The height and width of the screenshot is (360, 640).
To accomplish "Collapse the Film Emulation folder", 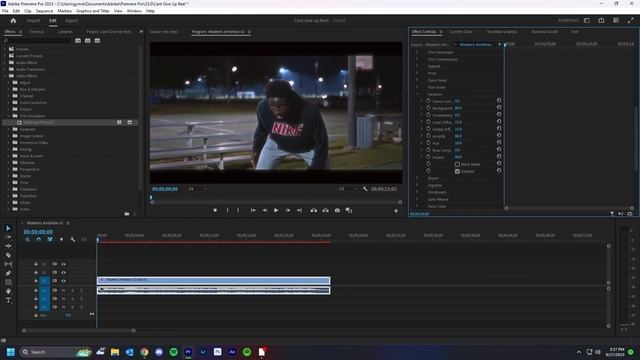I will (9, 116).
